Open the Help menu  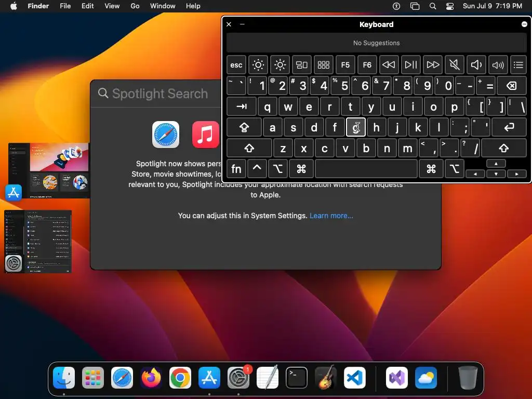(193, 6)
